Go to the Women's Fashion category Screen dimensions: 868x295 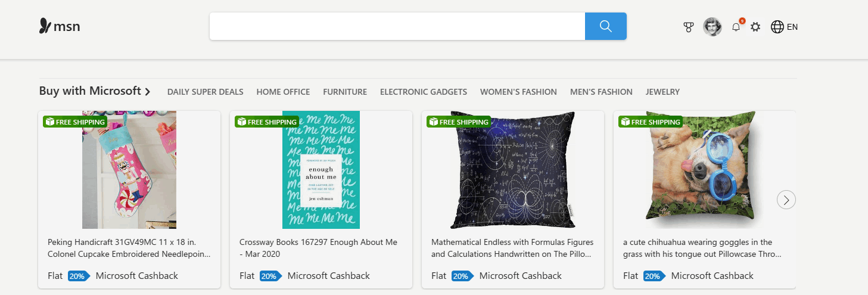(x=518, y=92)
